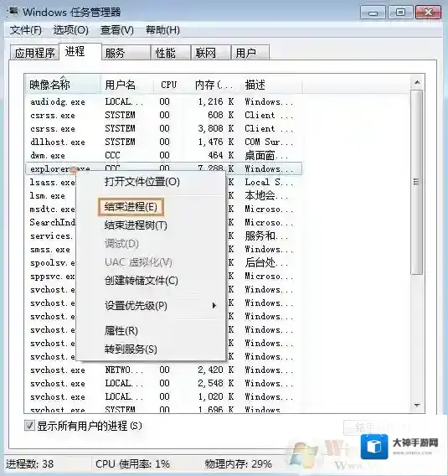Select the audiodg.exe process row

pyautogui.click(x=164, y=101)
